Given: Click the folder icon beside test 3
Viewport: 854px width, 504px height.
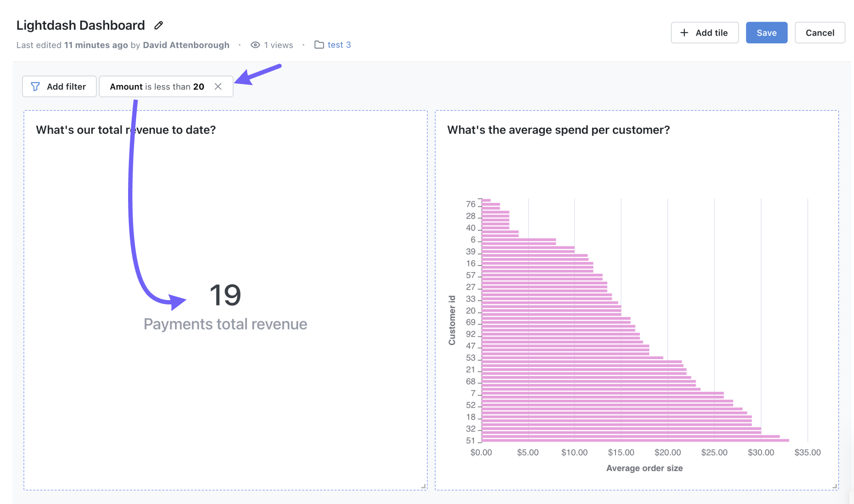Looking at the screenshot, I should point(319,45).
